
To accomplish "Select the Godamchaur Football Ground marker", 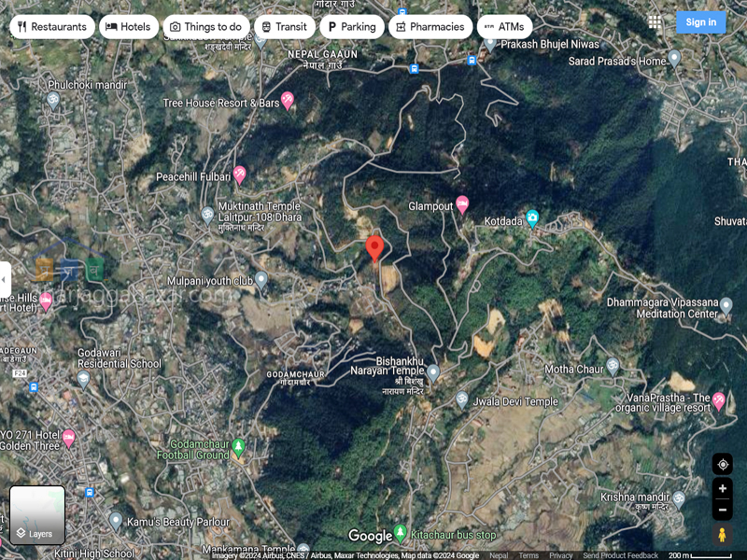I will click(238, 447).
